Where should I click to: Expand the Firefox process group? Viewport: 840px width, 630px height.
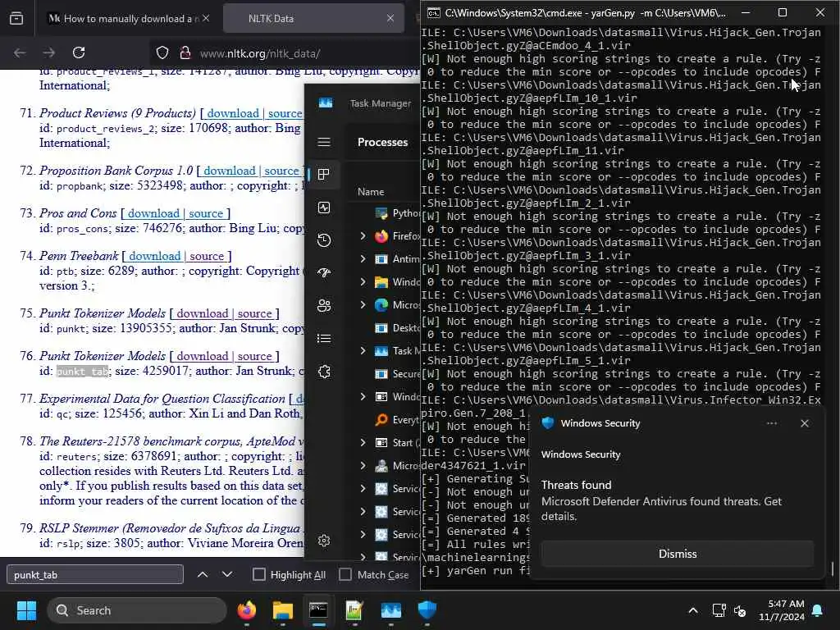coord(363,236)
